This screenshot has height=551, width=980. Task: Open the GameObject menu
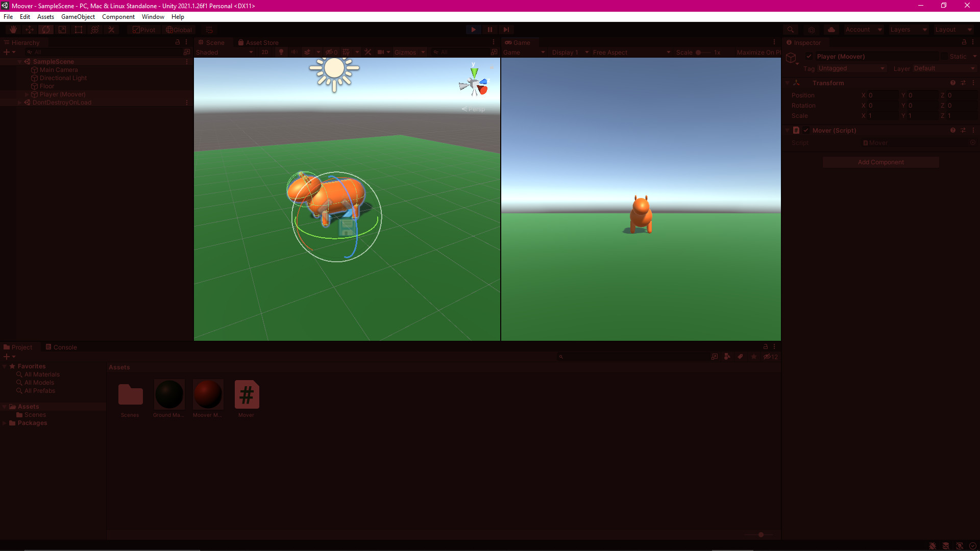[x=78, y=17]
